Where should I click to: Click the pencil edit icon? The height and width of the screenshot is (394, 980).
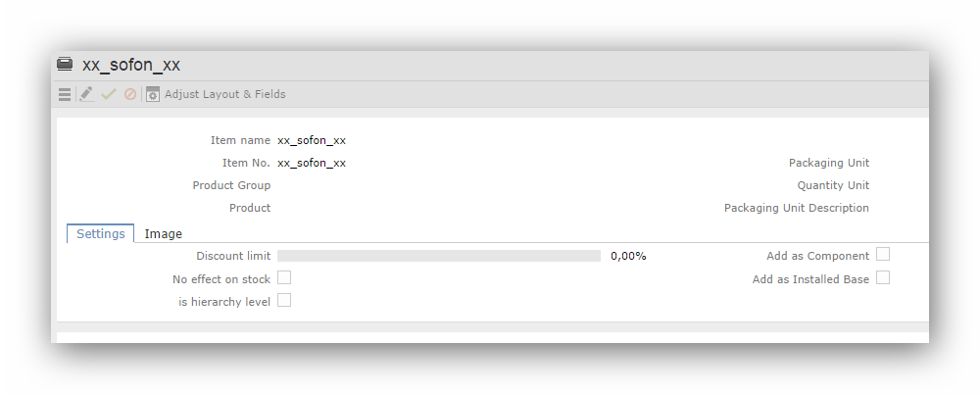point(87,94)
